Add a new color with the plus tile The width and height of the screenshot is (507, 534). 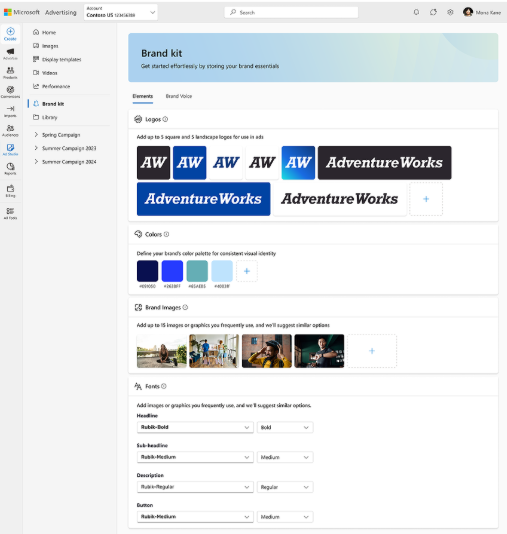247,271
